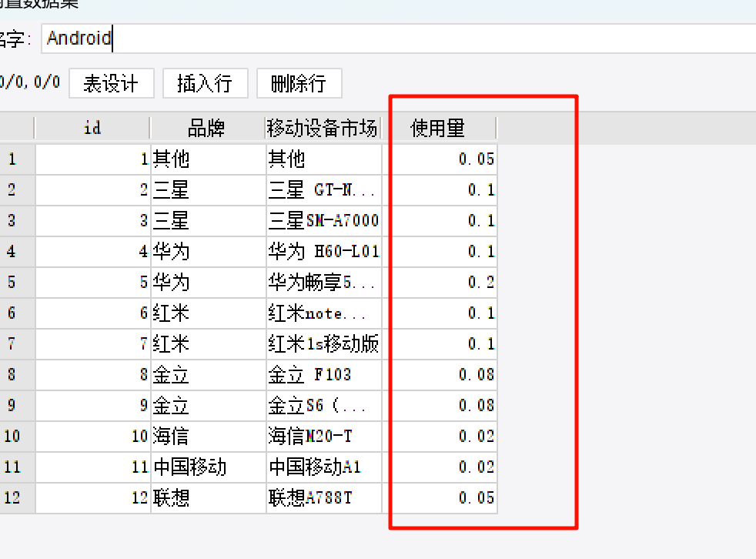The height and width of the screenshot is (559, 756).
Task: Click id cell 11 in row 11
Action: click(x=93, y=467)
